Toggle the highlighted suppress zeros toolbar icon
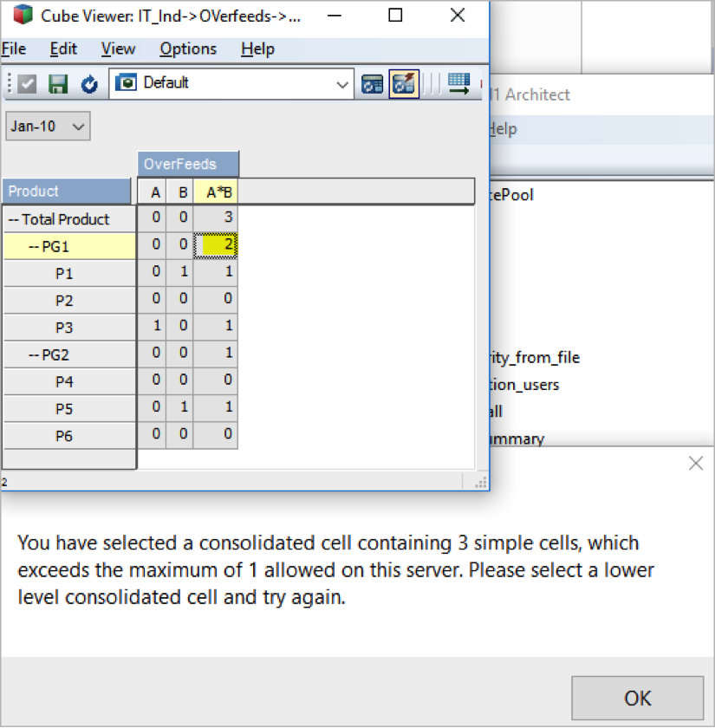 (404, 84)
